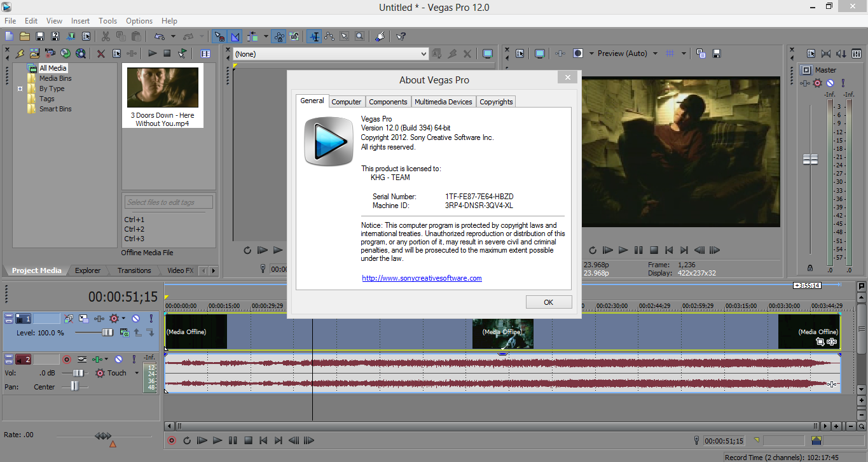Switch to the Copyrights tab
The image size is (868, 462).
pos(496,102)
